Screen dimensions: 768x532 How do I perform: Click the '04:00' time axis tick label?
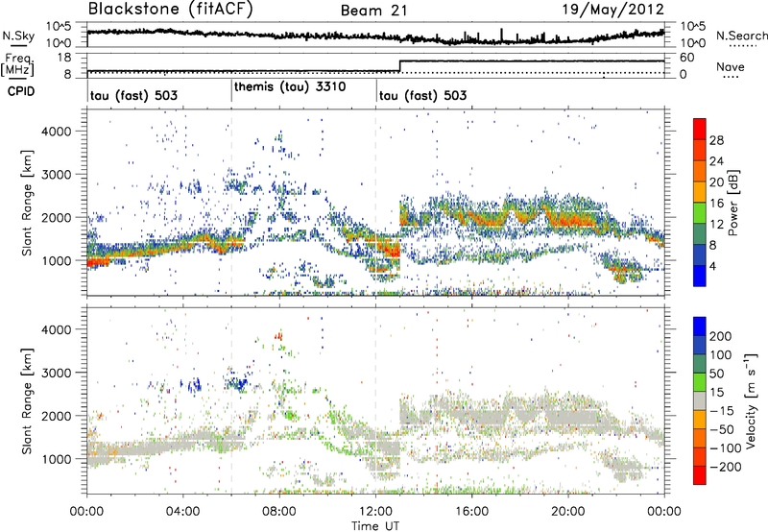pos(182,512)
